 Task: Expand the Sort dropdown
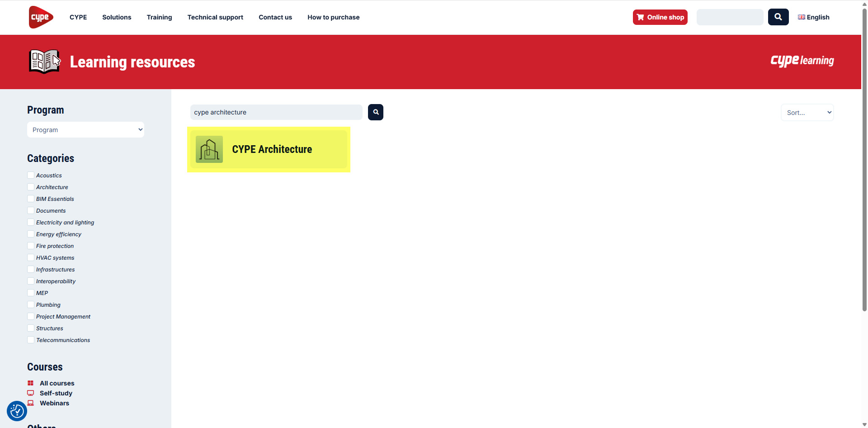tap(807, 113)
